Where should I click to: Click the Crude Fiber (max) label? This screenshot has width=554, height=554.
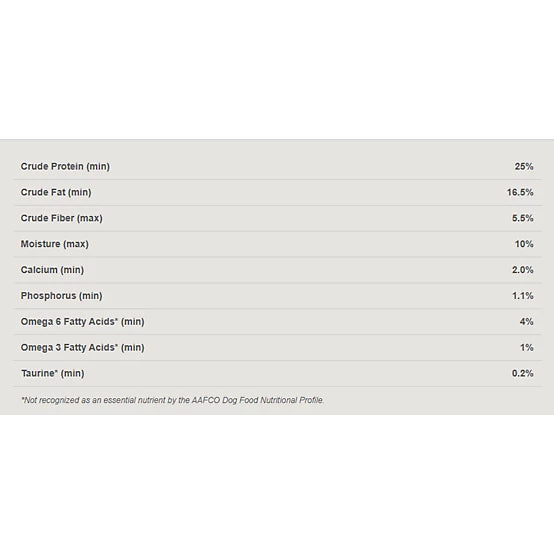pyautogui.click(x=61, y=218)
